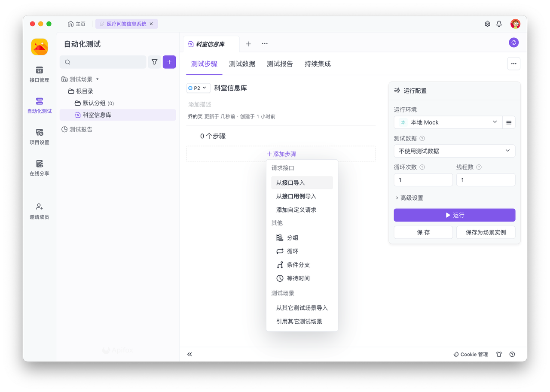Screen dimensions: 550x392
Task: Open the P2 priority dropdown
Action: (x=198, y=88)
